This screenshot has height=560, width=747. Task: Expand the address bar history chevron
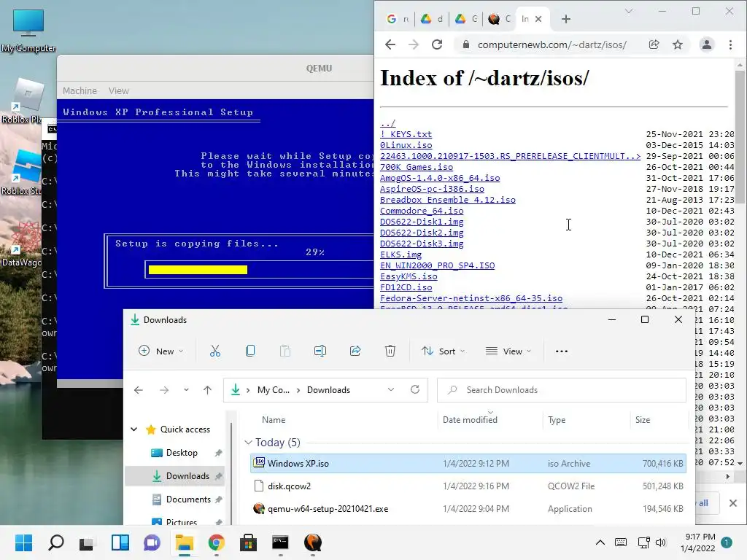[x=391, y=389]
